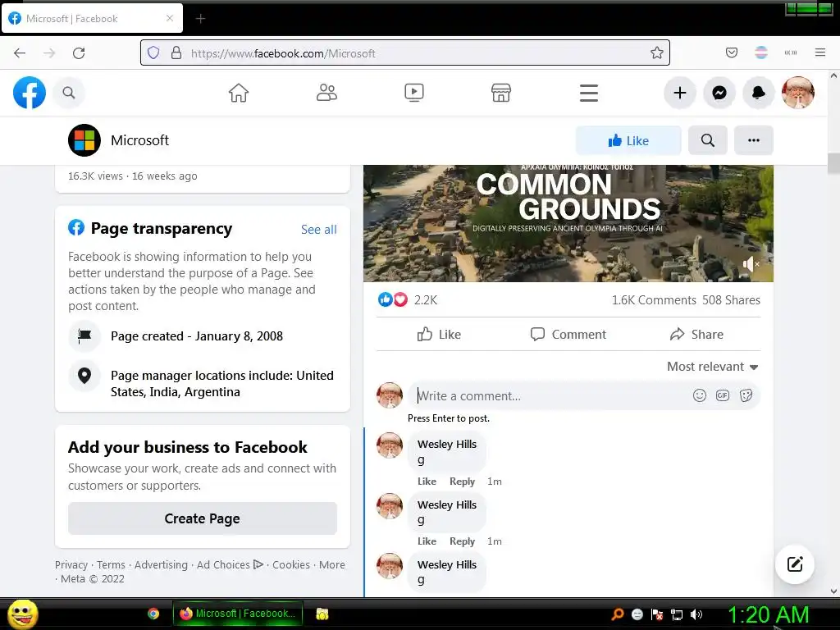Open the Microsoft page three-dots options
Screen dimensions: 840x630
754,140
